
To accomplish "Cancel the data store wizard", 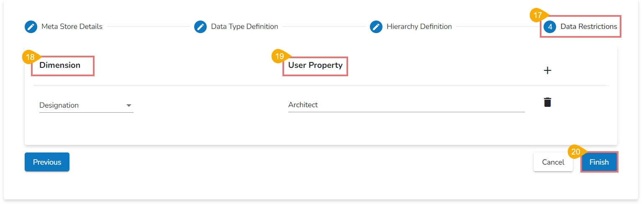I will 553,162.
